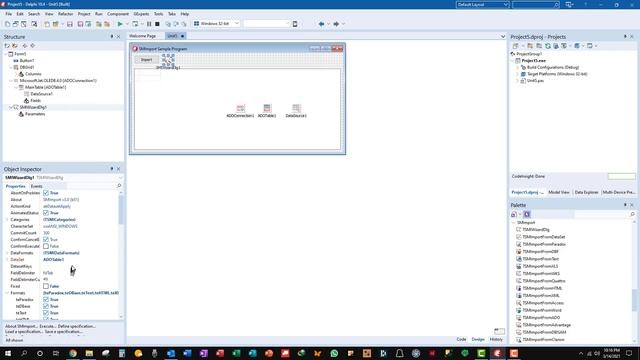Image resolution: width=640 pixels, height=360 pixels.
Task: Toggle the ConfirmCancel checkbox
Action: tap(46, 240)
